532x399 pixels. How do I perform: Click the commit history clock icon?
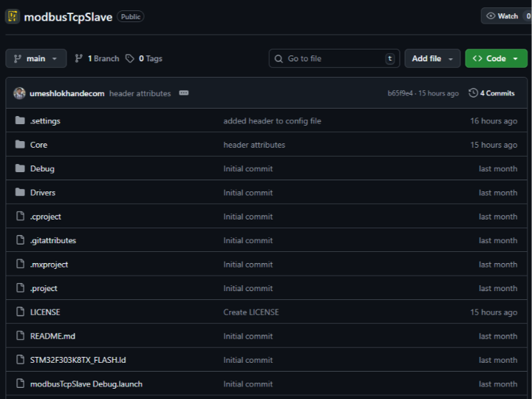[473, 93]
